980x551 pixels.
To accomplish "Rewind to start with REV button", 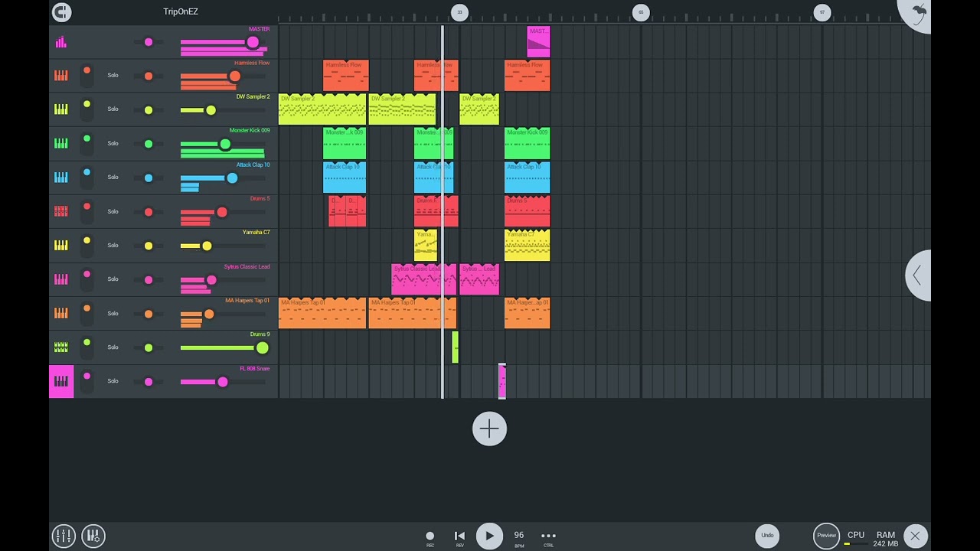I will click(x=459, y=538).
